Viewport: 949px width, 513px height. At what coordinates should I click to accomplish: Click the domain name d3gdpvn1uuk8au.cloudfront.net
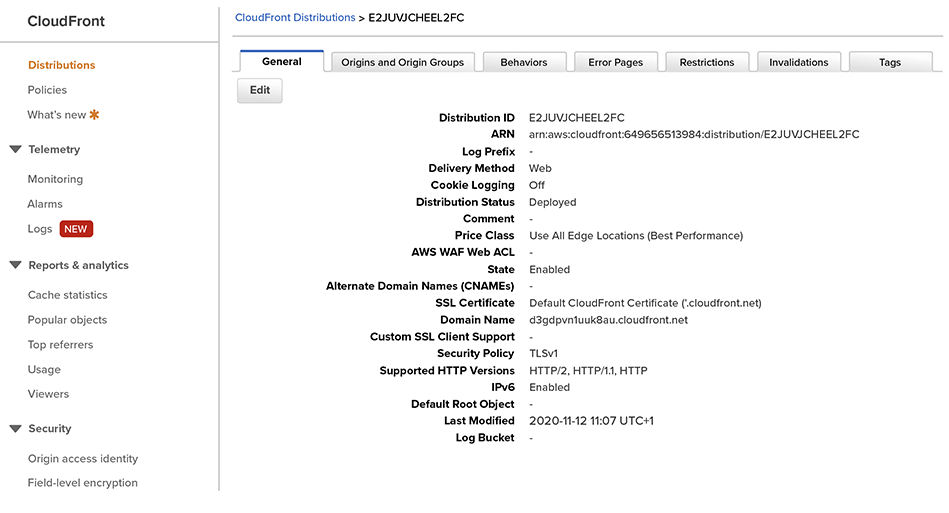pos(608,320)
